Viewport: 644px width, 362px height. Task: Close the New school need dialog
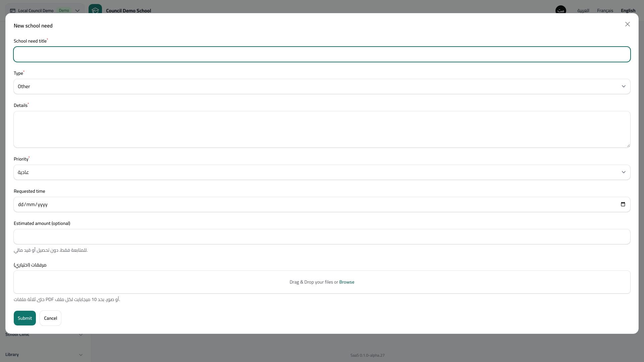click(628, 24)
